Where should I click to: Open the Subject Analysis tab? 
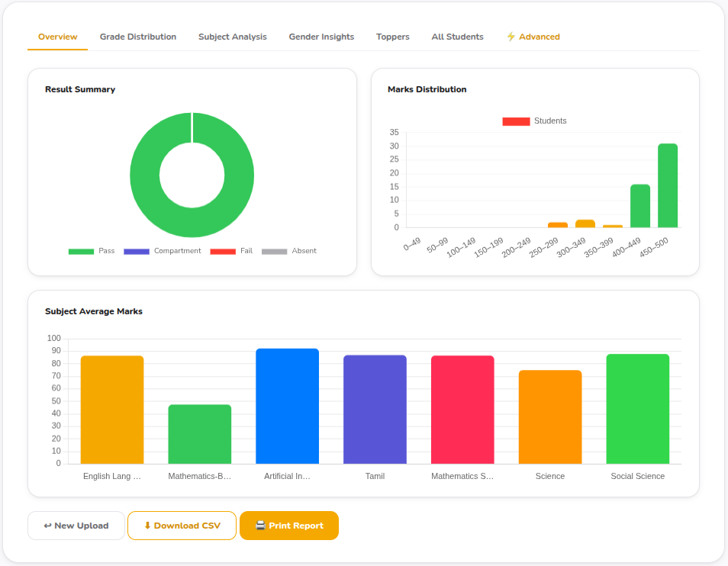click(233, 37)
